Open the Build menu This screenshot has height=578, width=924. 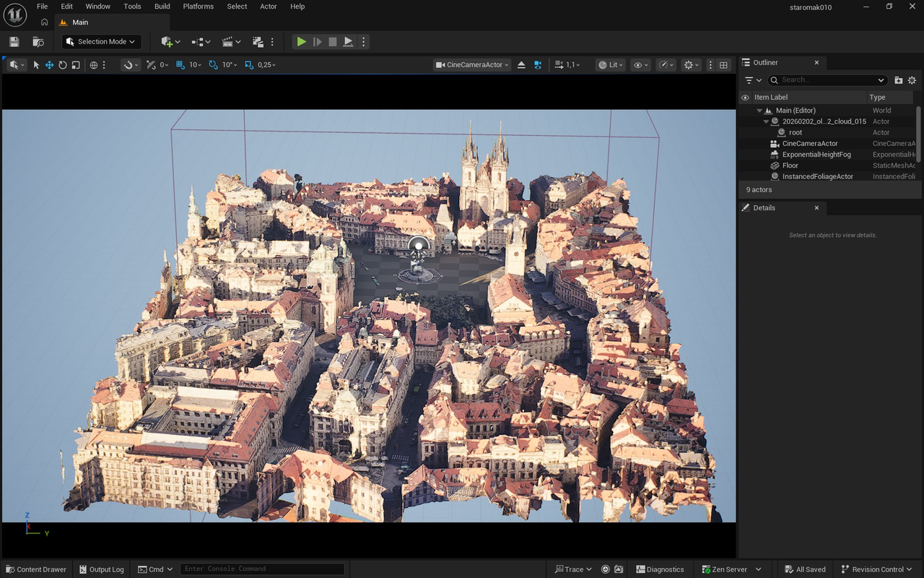coord(162,7)
